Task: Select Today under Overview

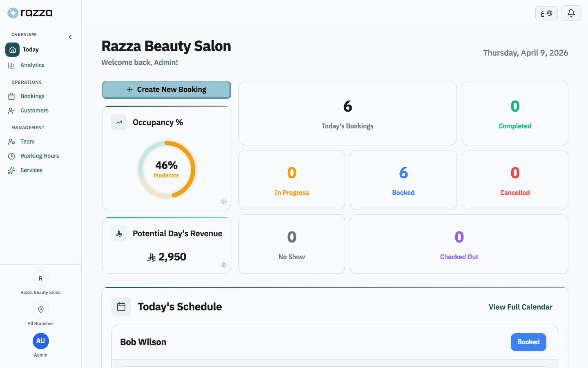Action: [x=31, y=49]
